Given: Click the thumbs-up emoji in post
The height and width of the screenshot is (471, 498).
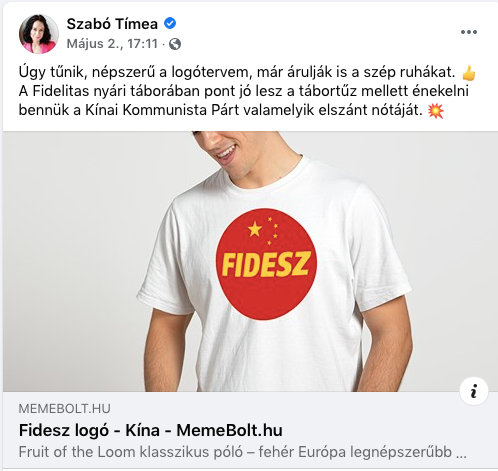Looking at the screenshot, I should tap(469, 73).
